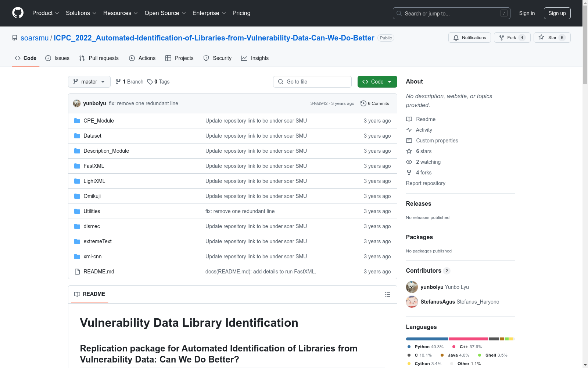This screenshot has width=588, height=368.
Task: Click yunbolyu's avatar in the commit header
Action: [x=77, y=103]
